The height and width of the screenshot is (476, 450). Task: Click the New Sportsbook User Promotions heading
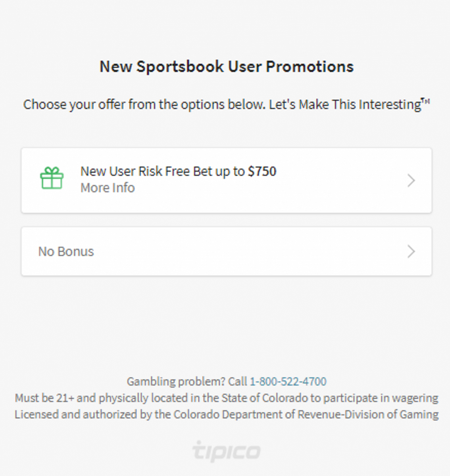(226, 67)
